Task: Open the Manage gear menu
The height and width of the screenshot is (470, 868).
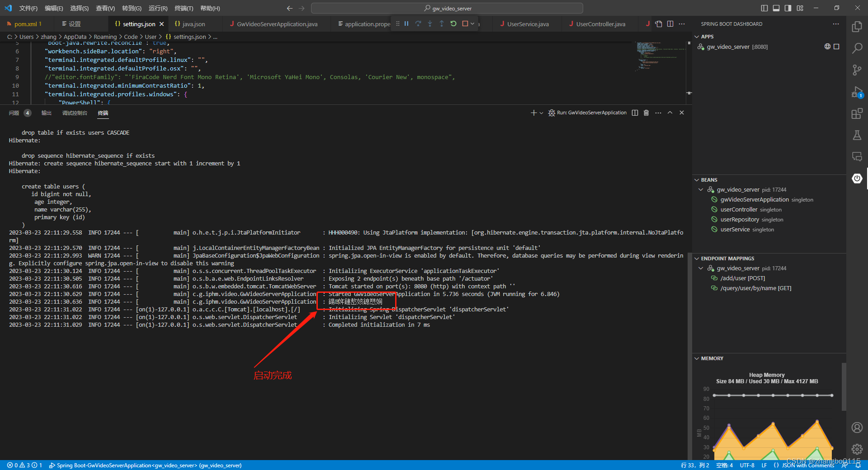Action: pos(857,449)
